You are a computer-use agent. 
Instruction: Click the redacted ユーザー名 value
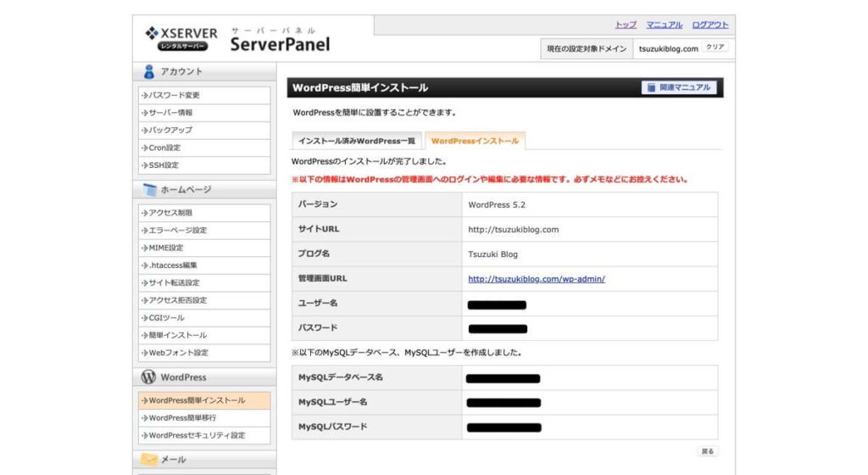tap(497, 305)
